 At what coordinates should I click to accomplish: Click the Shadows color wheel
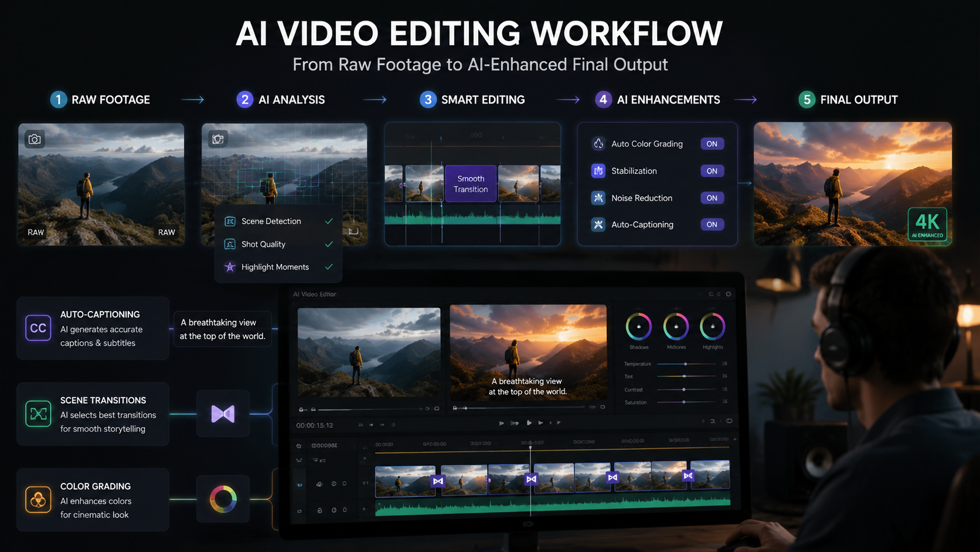[x=638, y=327]
